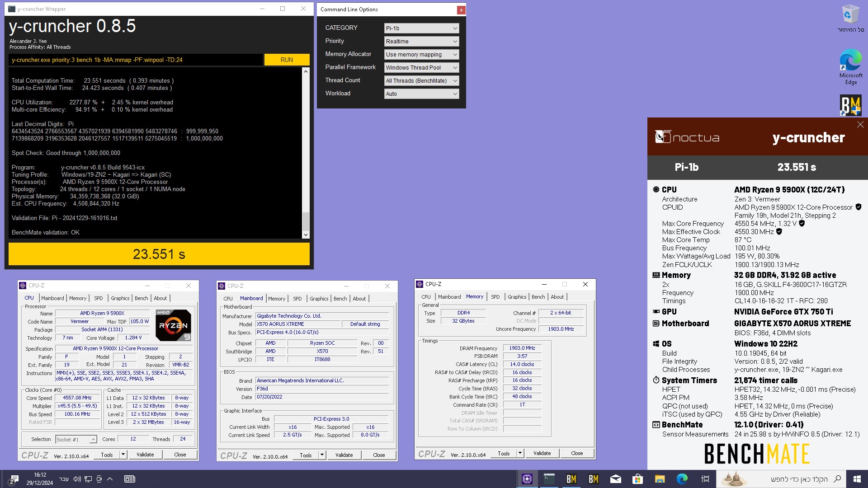868x488 pixels.
Task: Click the y-cruncher command line text field
Action: [136, 60]
